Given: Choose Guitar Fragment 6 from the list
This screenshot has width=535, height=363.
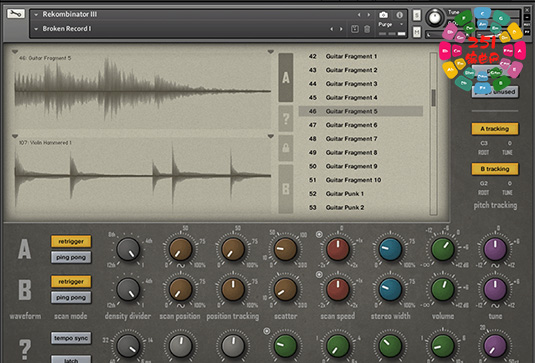Looking at the screenshot, I should [x=361, y=125].
